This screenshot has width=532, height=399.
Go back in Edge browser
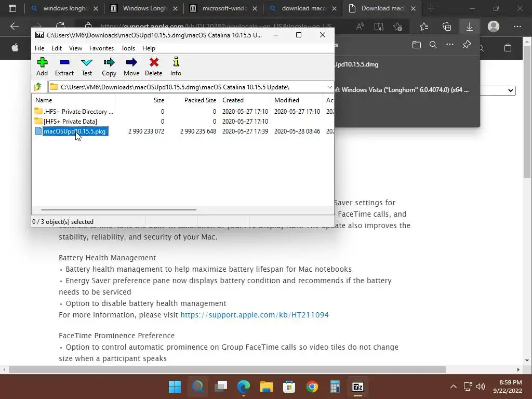click(x=15, y=26)
